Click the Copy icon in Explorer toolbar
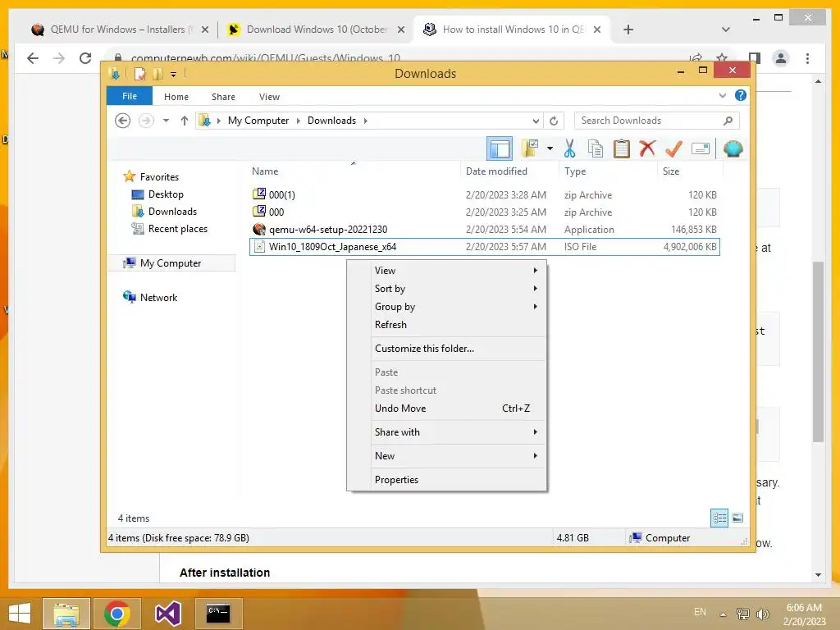The height and width of the screenshot is (630, 840). (596, 148)
